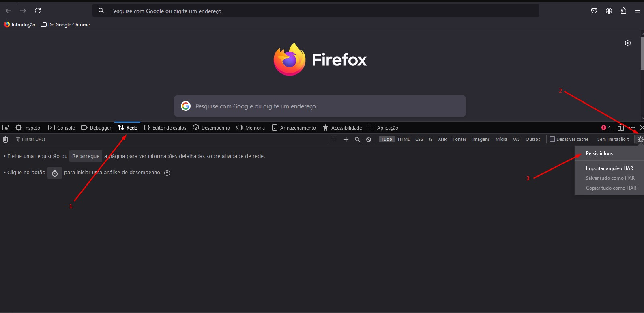644x313 pixels.
Task: Toggle responsive design mode
Action: (x=621, y=127)
